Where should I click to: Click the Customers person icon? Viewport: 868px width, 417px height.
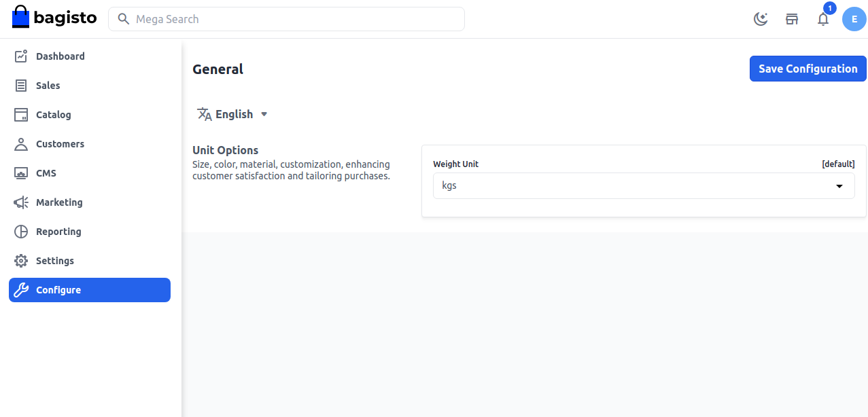pyautogui.click(x=21, y=144)
